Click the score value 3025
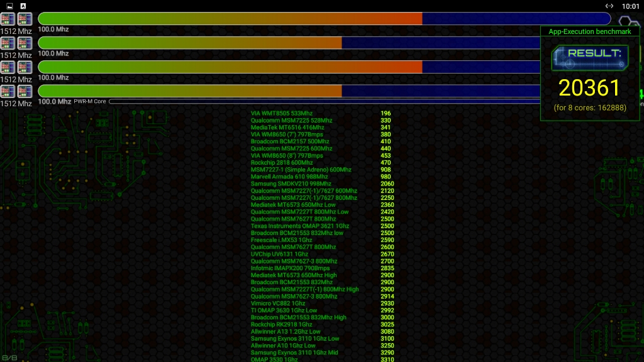 coord(387,324)
